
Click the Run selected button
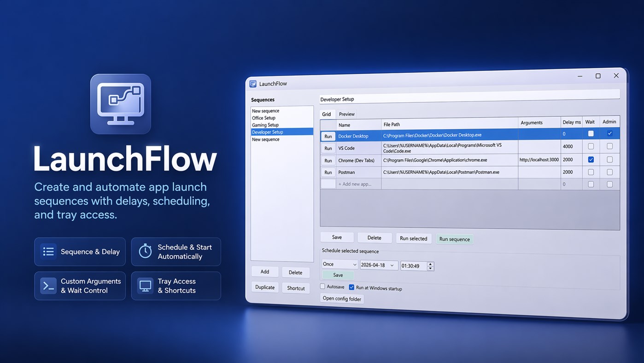click(413, 238)
